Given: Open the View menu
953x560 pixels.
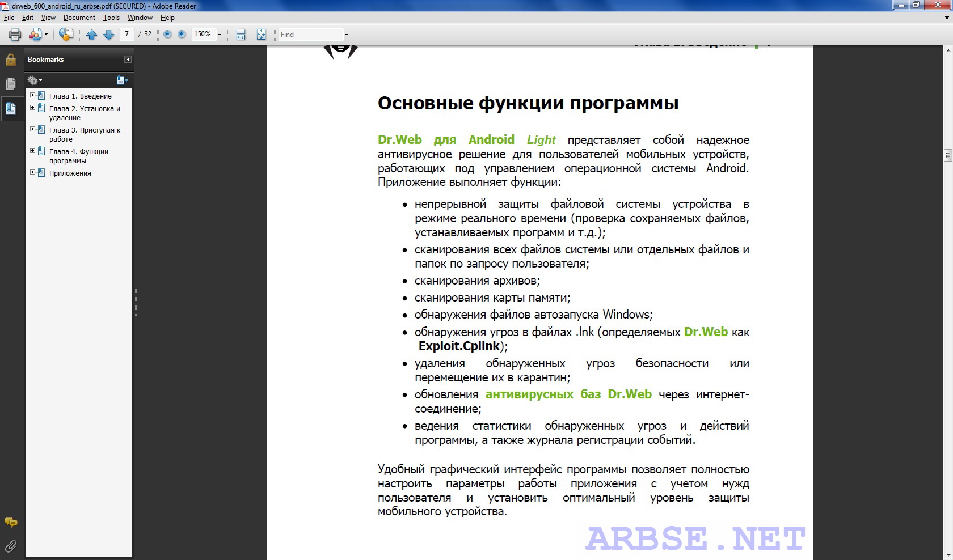Looking at the screenshot, I should 48,18.
